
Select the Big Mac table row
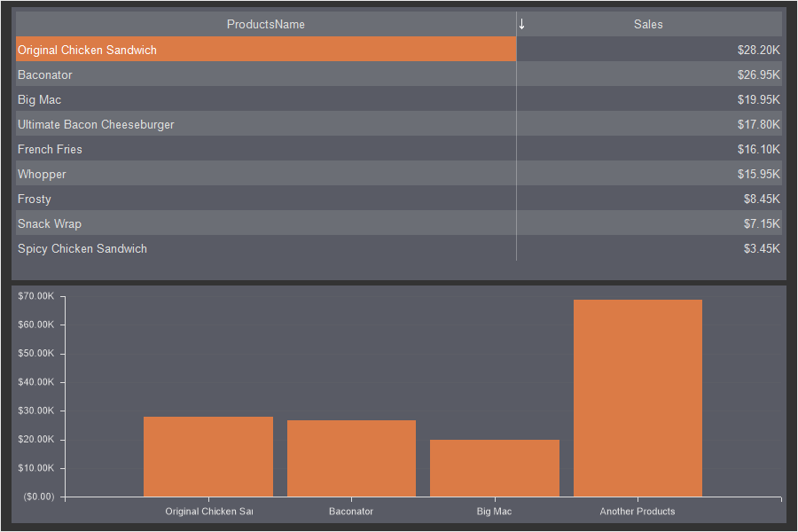265,99
